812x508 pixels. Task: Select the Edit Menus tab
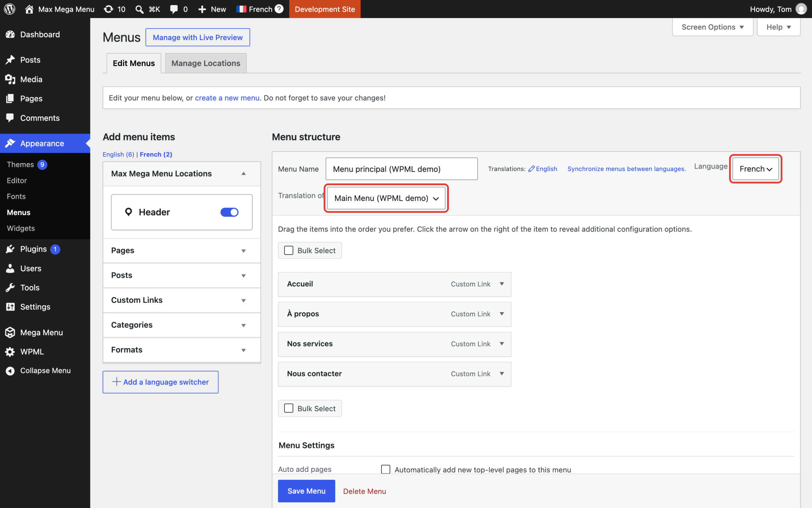click(x=134, y=63)
